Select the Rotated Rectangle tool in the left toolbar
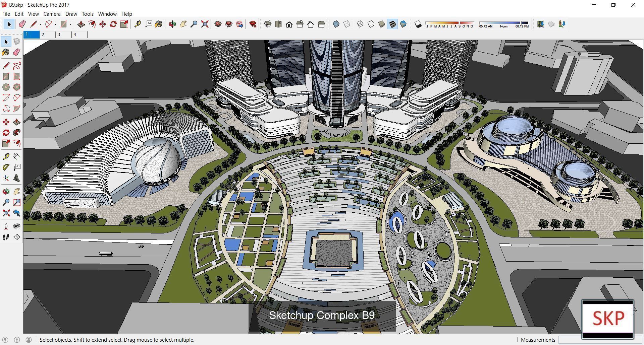Viewport: 644px width, 345px height. tap(17, 76)
